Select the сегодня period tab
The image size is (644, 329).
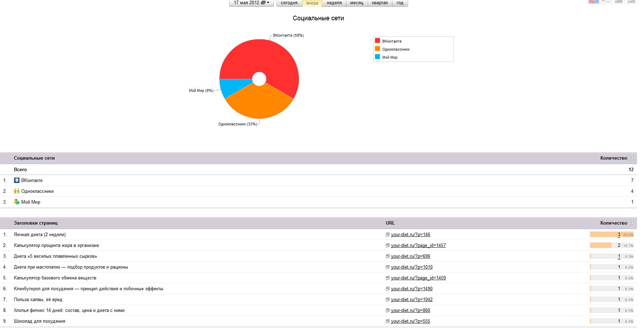[289, 3]
